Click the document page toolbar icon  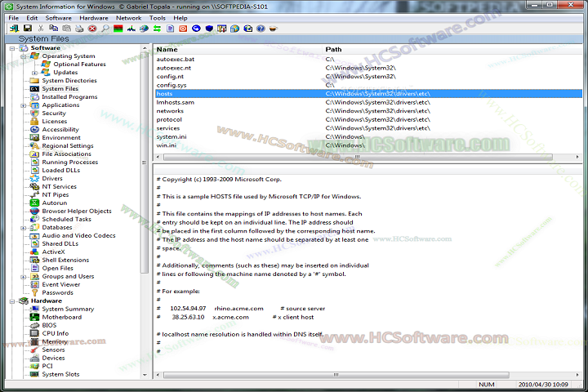170,29
